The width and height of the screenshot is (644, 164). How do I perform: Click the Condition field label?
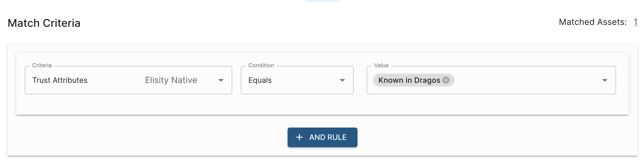click(261, 65)
